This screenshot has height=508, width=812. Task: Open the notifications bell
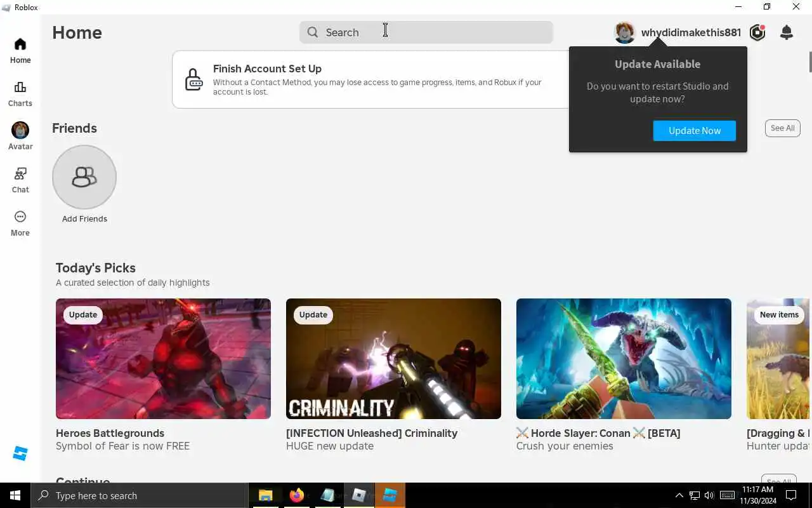point(787,32)
